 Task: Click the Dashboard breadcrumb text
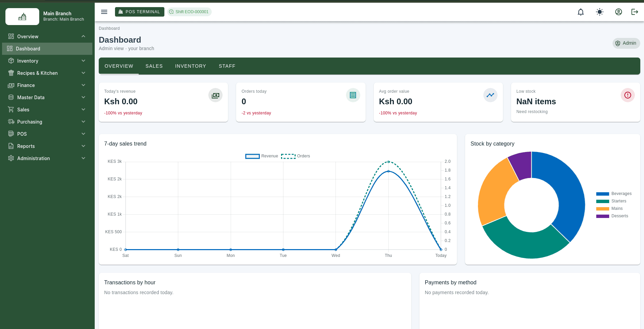[109, 28]
